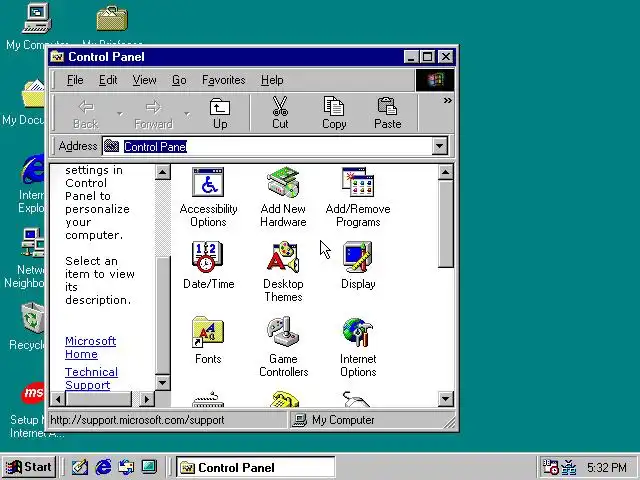
Task: Open the Go menu
Action: (x=179, y=80)
